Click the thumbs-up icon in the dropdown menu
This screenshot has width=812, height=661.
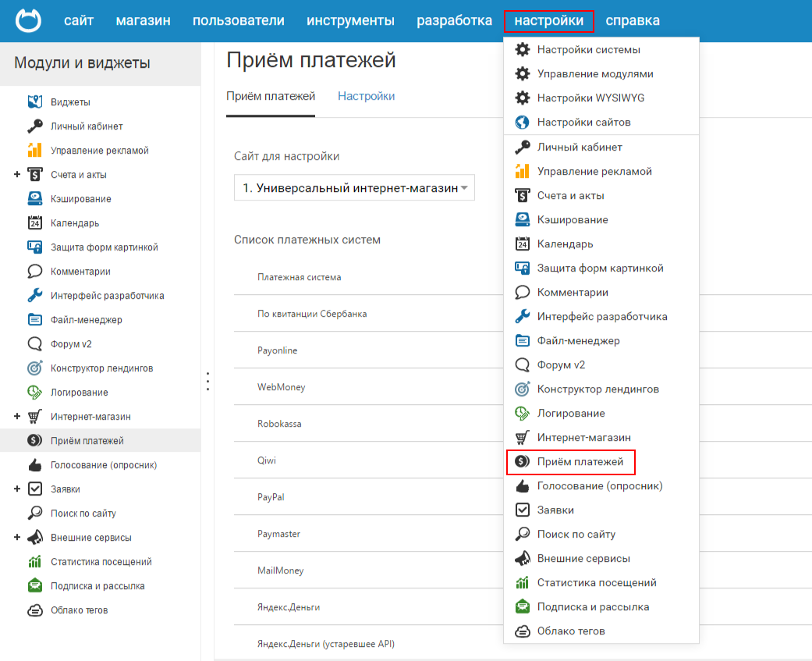click(x=523, y=485)
